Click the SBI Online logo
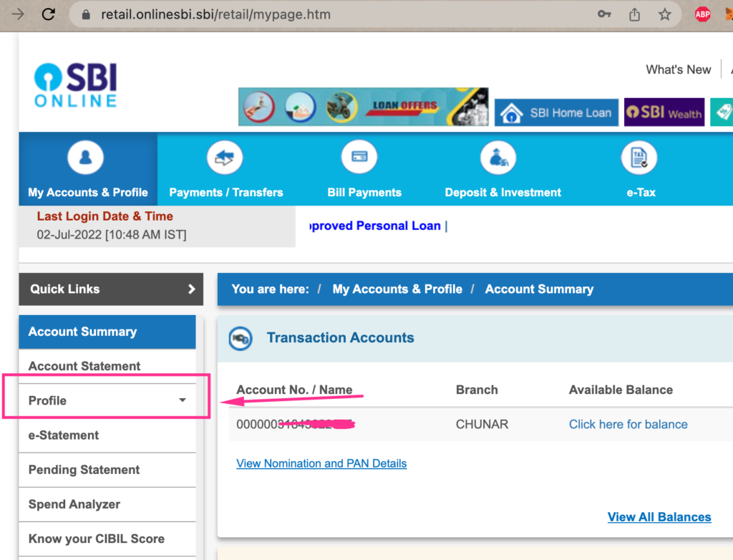Image resolution: width=733 pixels, height=560 pixels. click(x=76, y=86)
